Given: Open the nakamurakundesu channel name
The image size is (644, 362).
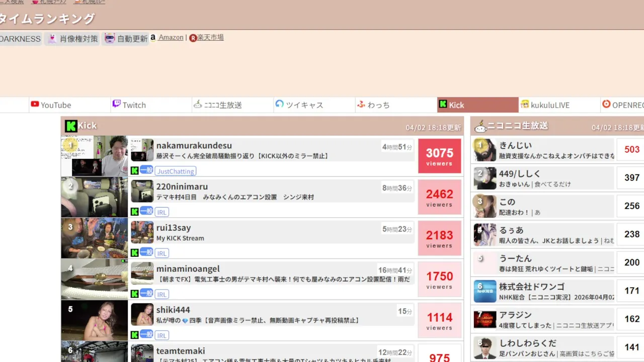Looking at the screenshot, I should click(x=194, y=145).
